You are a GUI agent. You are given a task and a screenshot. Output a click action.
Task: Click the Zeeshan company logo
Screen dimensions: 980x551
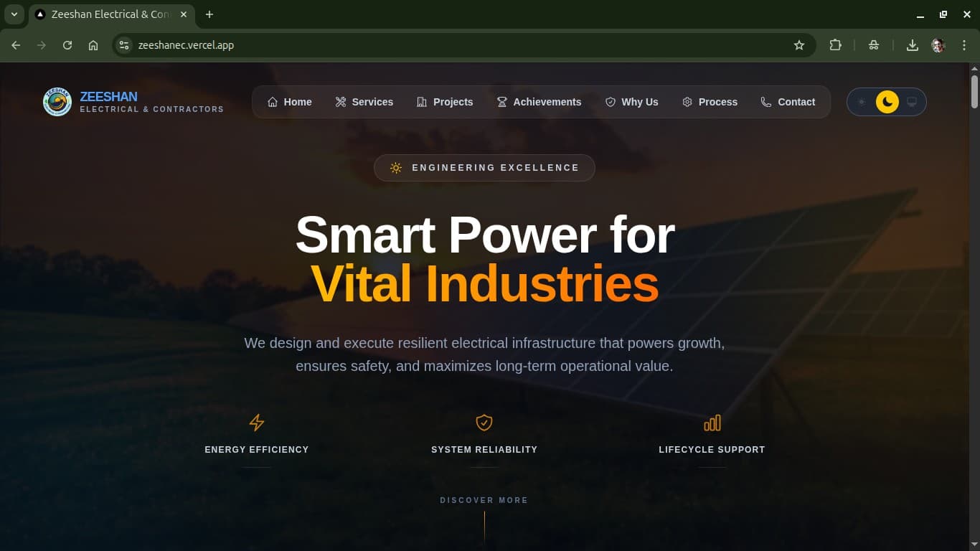click(x=57, y=102)
